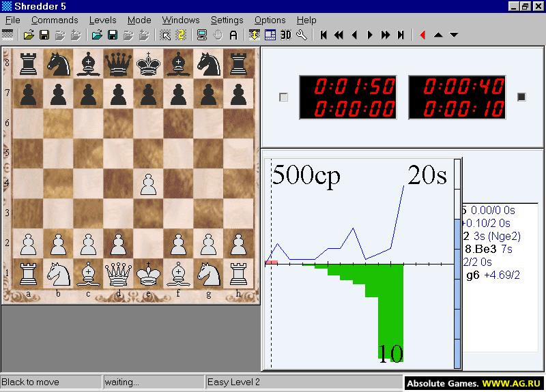Step back one move
Viewport: 546px width, 392px height.
(x=354, y=35)
